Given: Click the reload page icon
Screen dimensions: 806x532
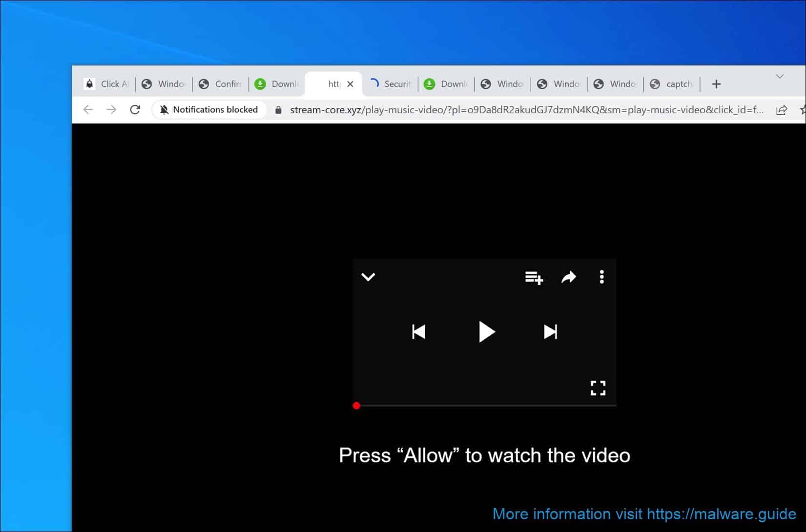Looking at the screenshot, I should (135, 109).
